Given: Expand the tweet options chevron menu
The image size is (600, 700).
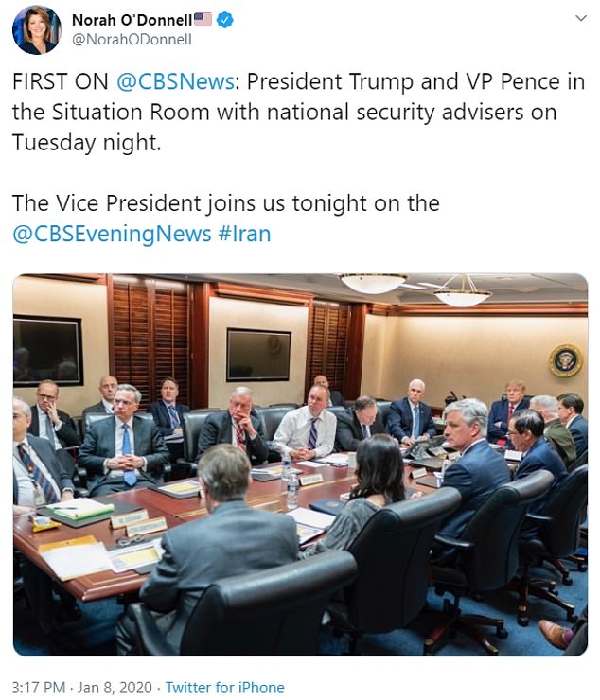Looking at the screenshot, I should [581, 18].
